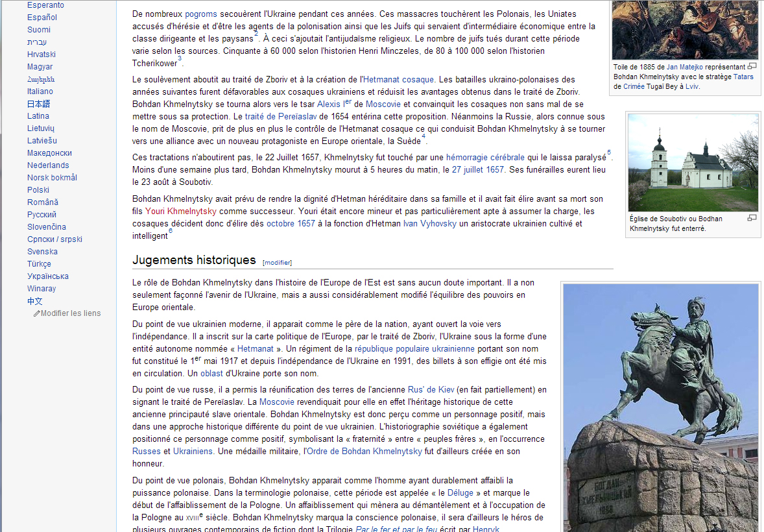Open the Armenian language link in the sidebar
Image resolution: width=764 pixels, height=532 pixels.
(41, 79)
